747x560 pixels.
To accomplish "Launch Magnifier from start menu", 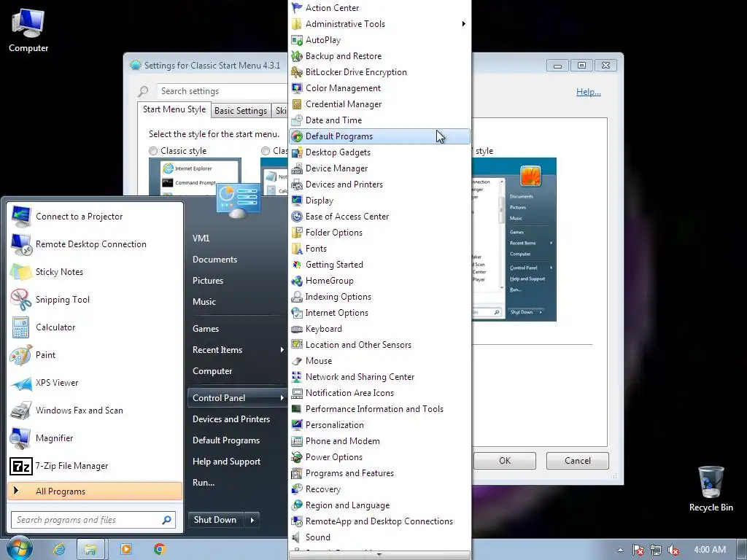I will pos(96,438).
